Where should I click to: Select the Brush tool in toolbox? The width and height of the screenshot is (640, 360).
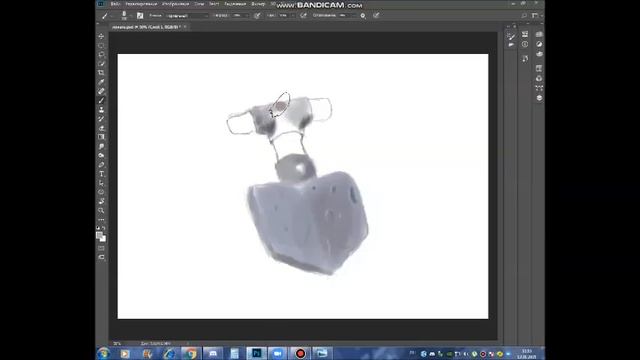[x=101, y=100]
